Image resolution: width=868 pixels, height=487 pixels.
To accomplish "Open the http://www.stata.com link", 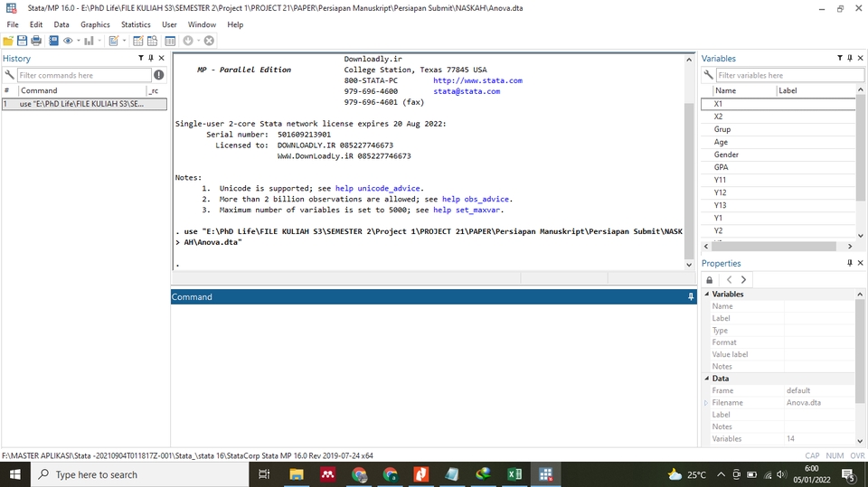I will (477, 80).
